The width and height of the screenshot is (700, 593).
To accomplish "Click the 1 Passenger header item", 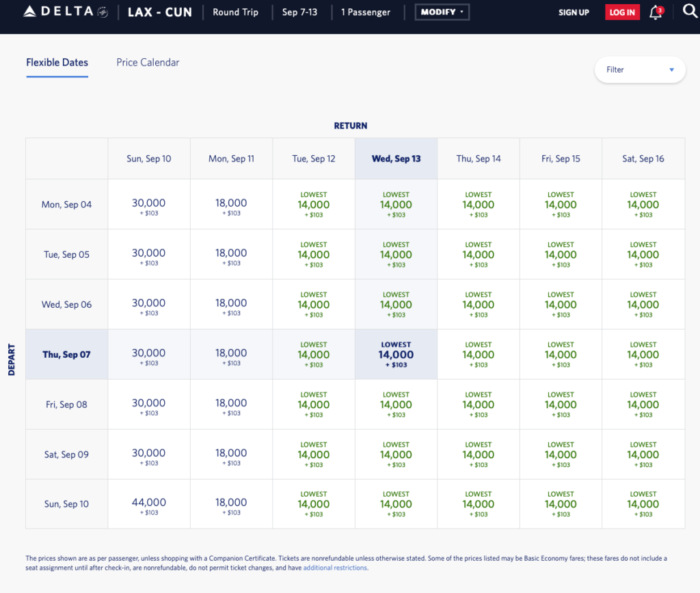I will point(366,12).
